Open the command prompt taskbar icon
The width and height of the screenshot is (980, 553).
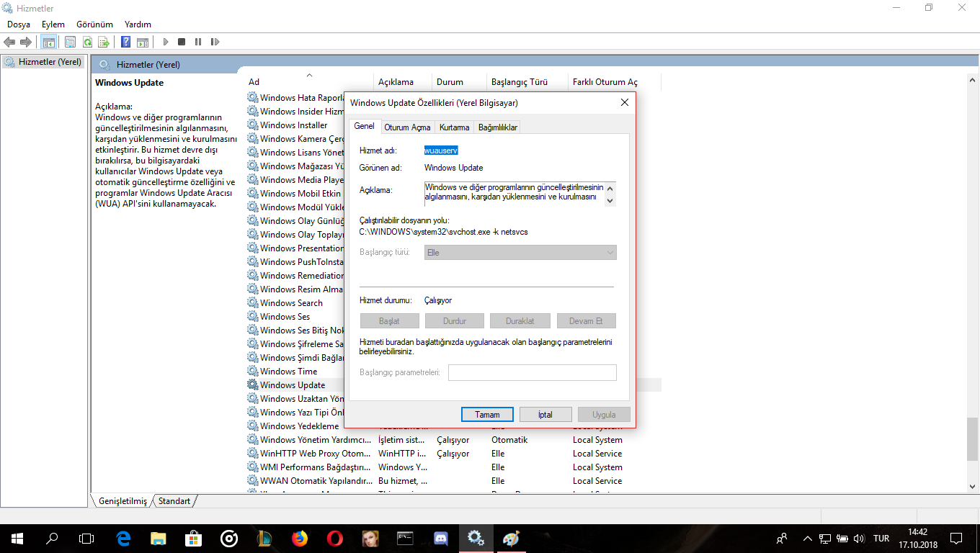(x=405, y=538)
